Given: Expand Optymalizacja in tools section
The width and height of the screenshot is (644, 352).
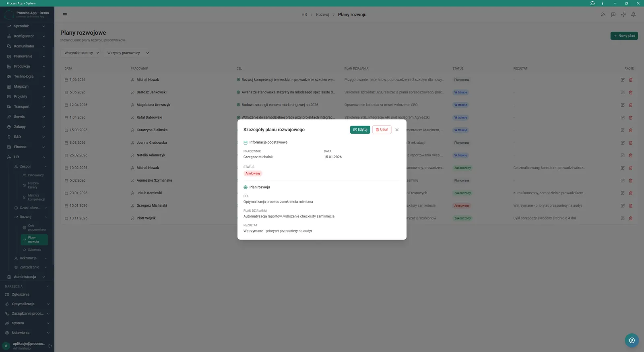Looking at the screenshot, I should click(x=26, y=304).
